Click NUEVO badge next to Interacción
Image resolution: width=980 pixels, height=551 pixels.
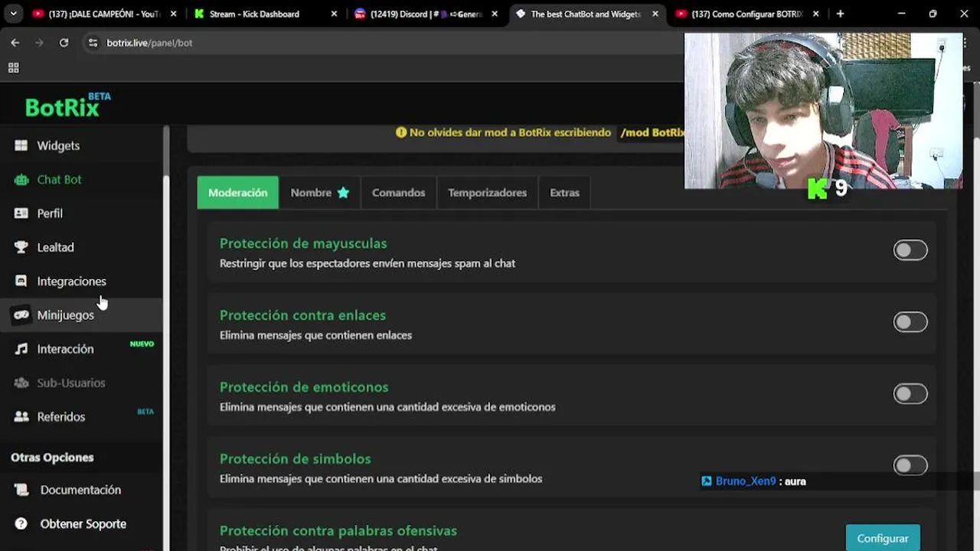click(142, 344)
